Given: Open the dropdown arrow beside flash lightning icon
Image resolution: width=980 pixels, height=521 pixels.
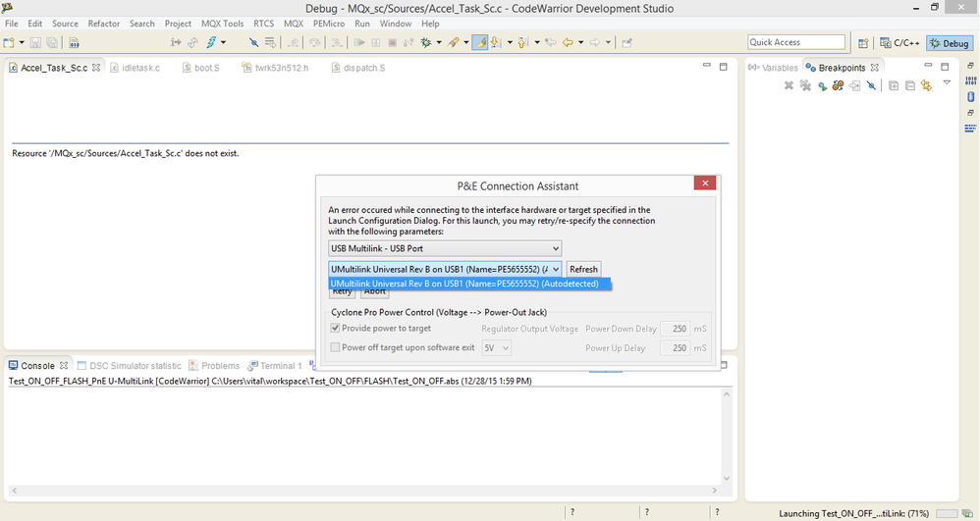Looking at the screenshot, I should pyautogui.click(x=223, y=42).
